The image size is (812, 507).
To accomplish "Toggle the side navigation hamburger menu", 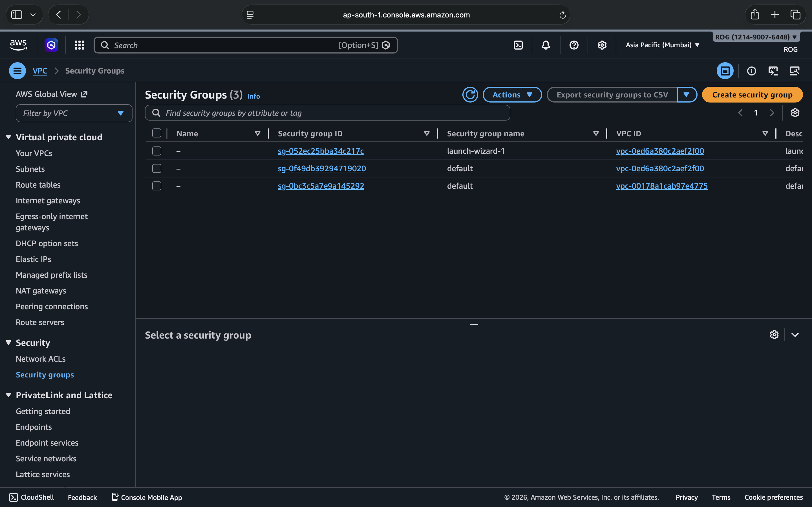I will [17, 71].
